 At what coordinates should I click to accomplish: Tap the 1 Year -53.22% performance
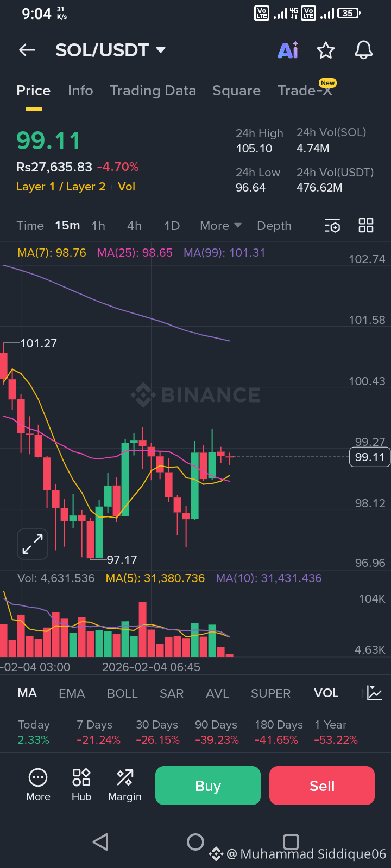[336, 732]
